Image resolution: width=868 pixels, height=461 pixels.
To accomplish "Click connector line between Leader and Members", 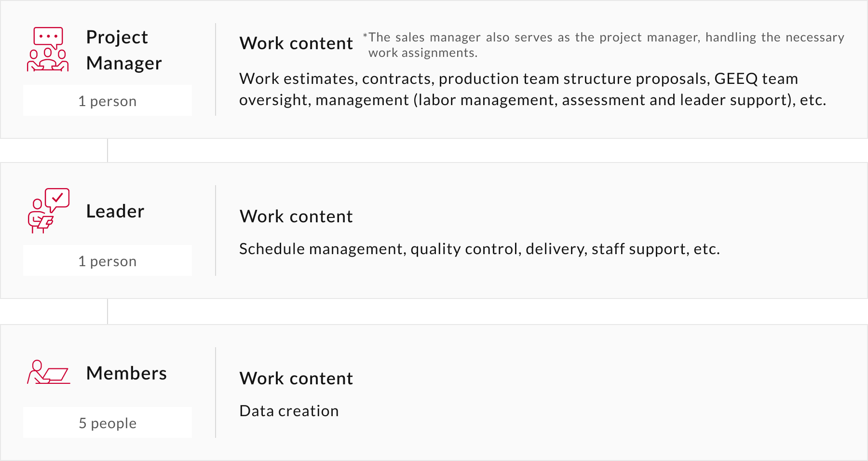I will [108, 312].
